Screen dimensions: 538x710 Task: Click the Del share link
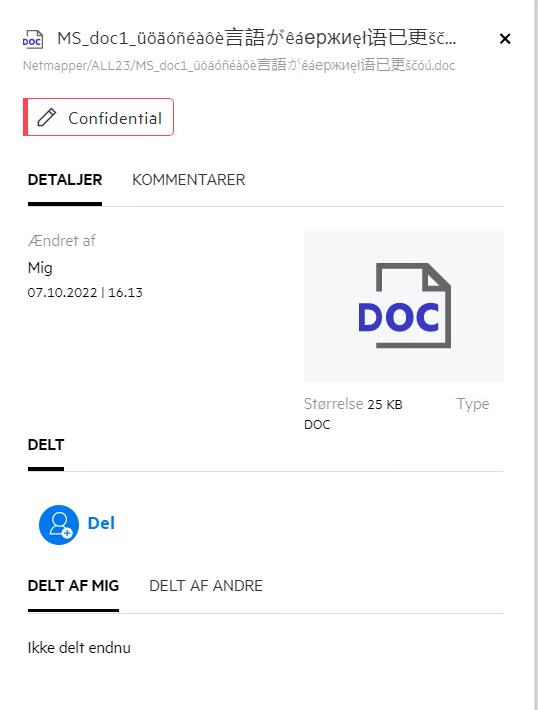click(x=101, y=523)
